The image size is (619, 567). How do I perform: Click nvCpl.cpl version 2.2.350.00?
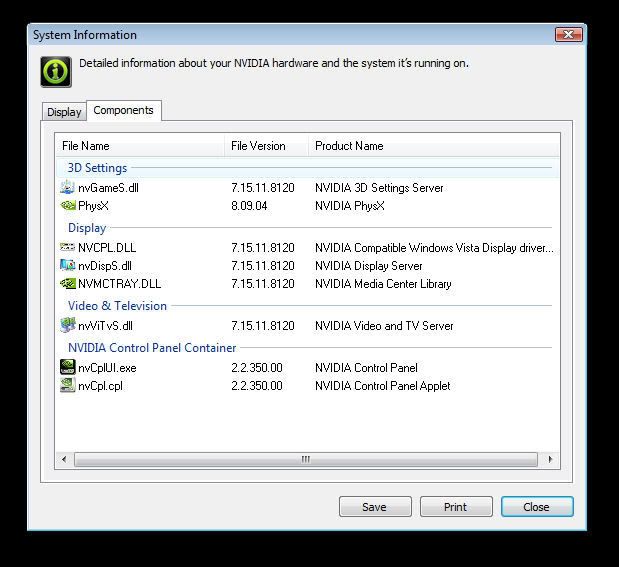(x=257, y=386)
